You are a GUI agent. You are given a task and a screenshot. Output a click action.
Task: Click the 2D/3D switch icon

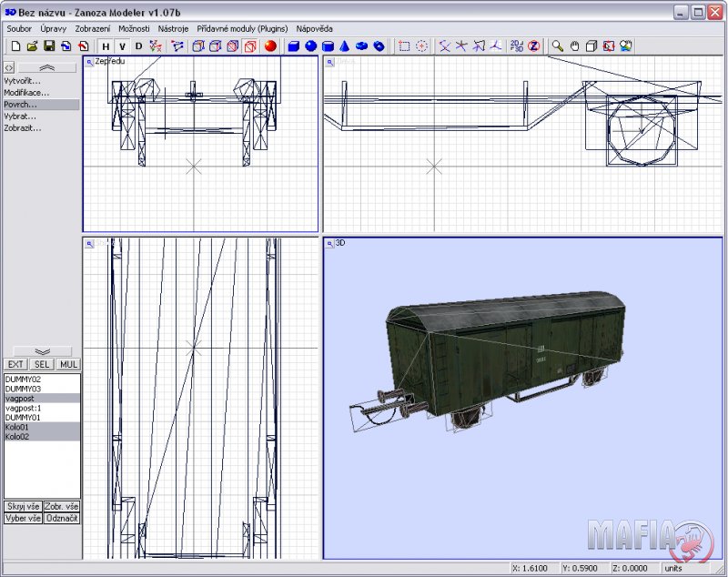516,46
